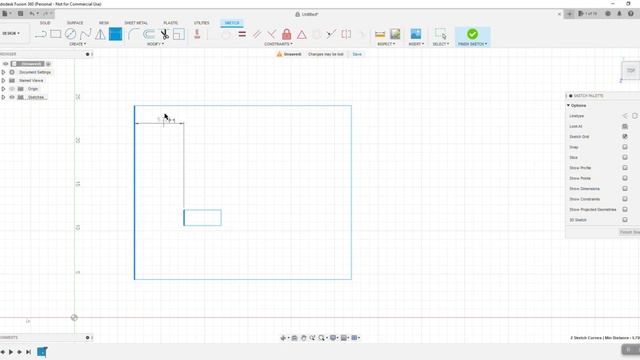Select the Sketch Scale tool
640x360 pixels.
(x=179, y=34)
